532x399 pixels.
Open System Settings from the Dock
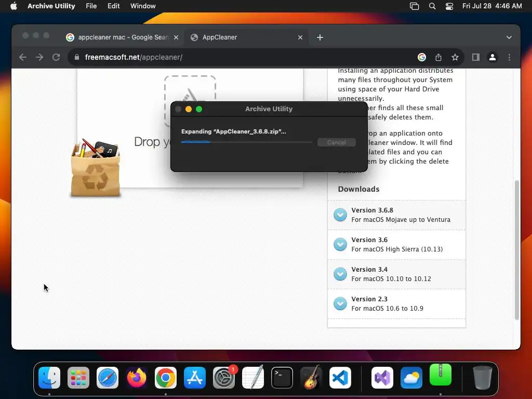click(224, 378)
